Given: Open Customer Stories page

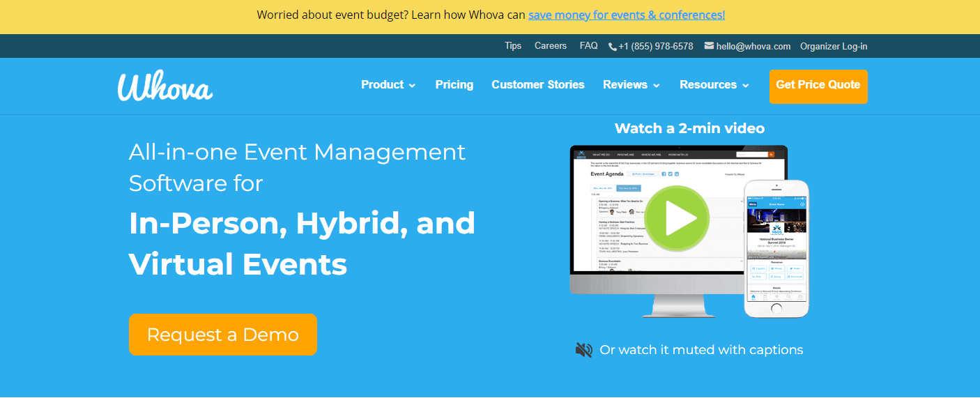Looking at the screenshot, I should point(538,85).
